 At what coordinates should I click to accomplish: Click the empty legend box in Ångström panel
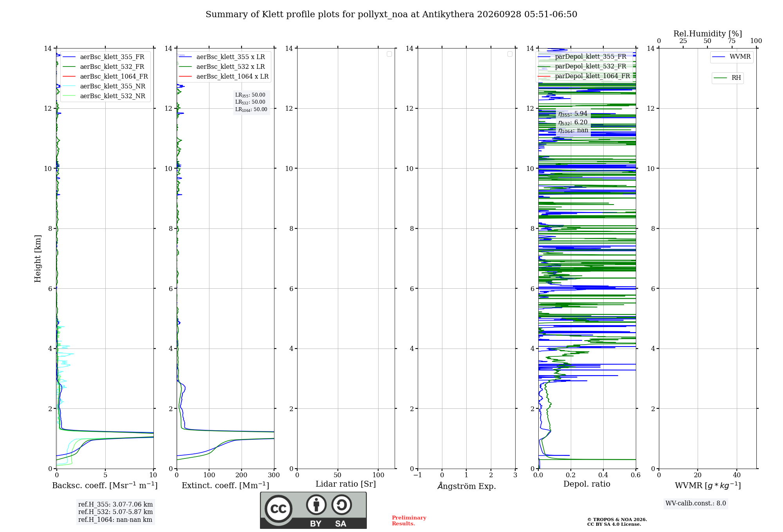pyautogui.click(x=510, y=54)
